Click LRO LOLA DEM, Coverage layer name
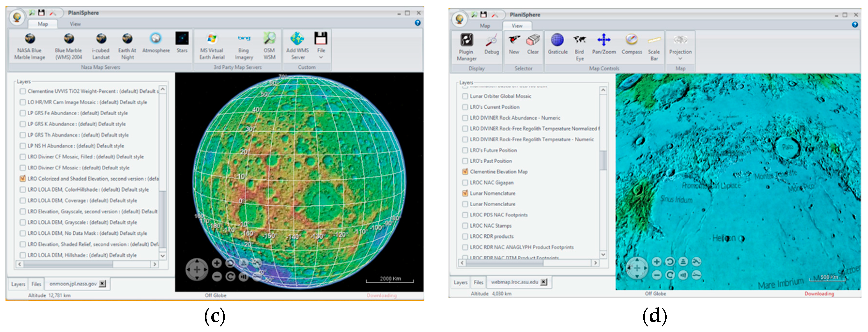 tap(82, 201)
